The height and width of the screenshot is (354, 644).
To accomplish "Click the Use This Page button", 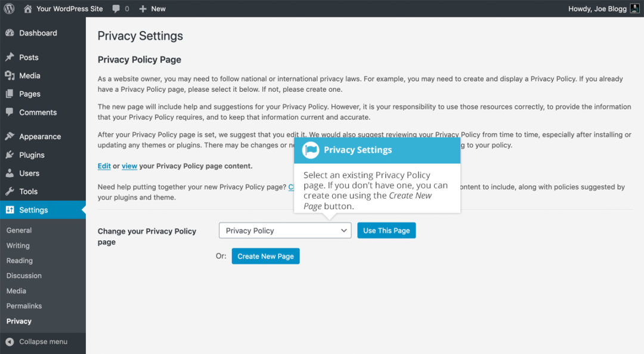I will tap(386, 230).
